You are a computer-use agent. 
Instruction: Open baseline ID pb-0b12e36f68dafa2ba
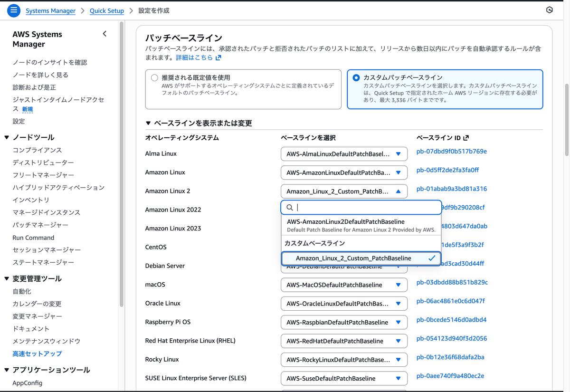450,357
